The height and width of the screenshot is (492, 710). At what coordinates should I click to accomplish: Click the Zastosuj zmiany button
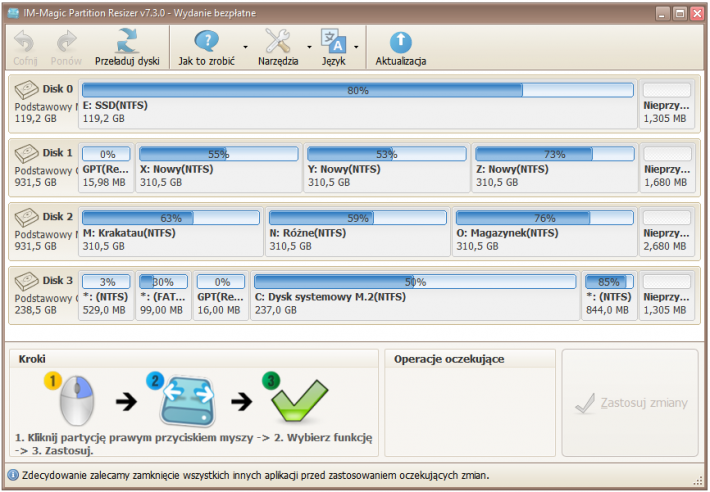(630, 403)
